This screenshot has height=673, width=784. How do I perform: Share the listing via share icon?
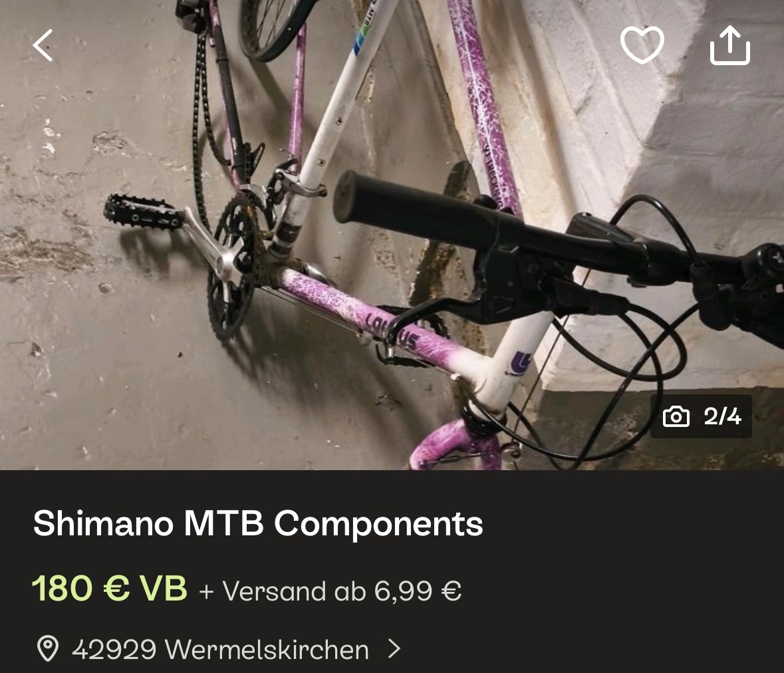[x=730, y=45]
